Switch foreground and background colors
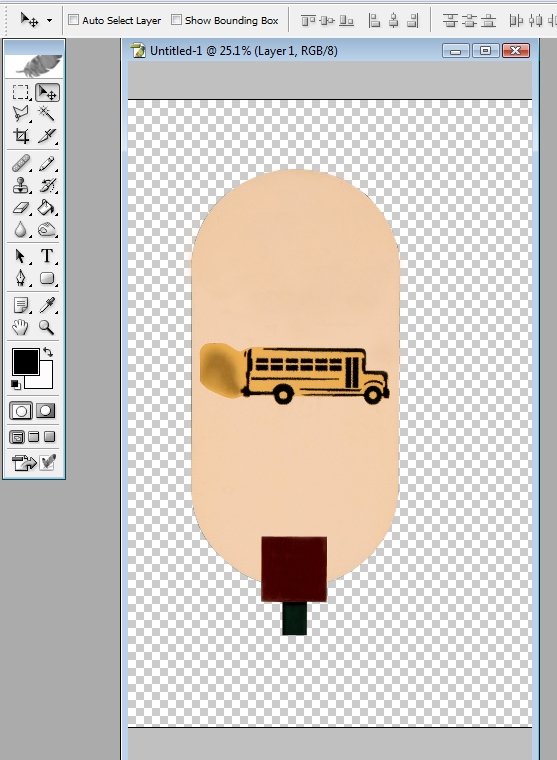This screenshot has height=760, width=557. 48,352
